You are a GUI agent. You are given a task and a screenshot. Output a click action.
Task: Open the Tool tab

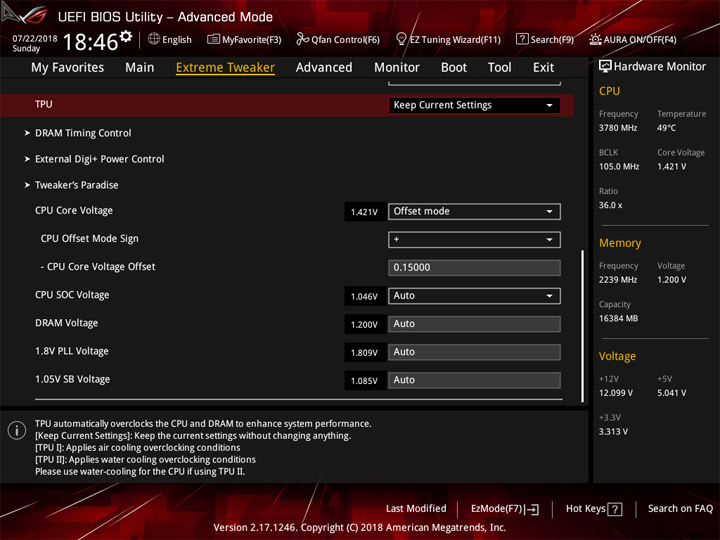500,68
